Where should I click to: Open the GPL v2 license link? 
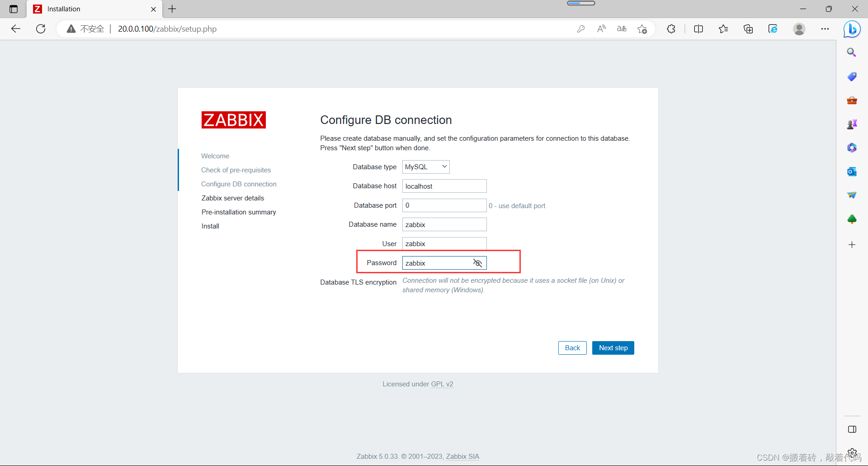pos(442,384)
